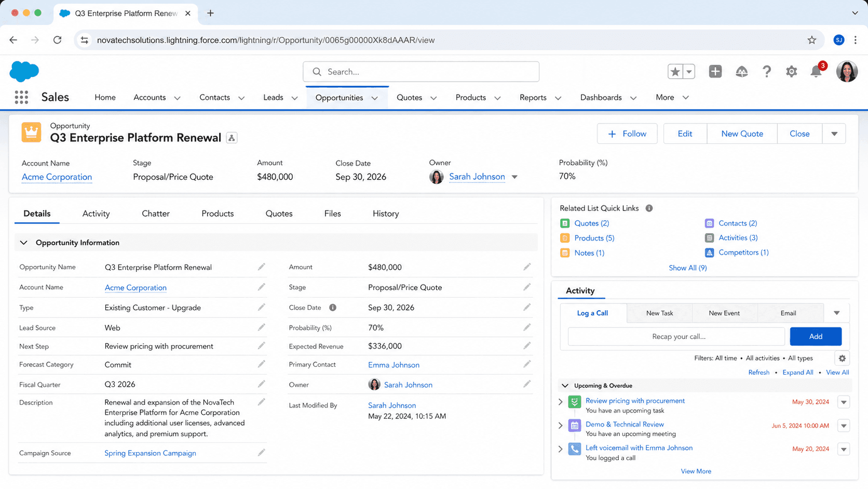Click Add to log the call
Image resolution: width=868 pixels, height=489 pixels.
(x=816, y=337)
